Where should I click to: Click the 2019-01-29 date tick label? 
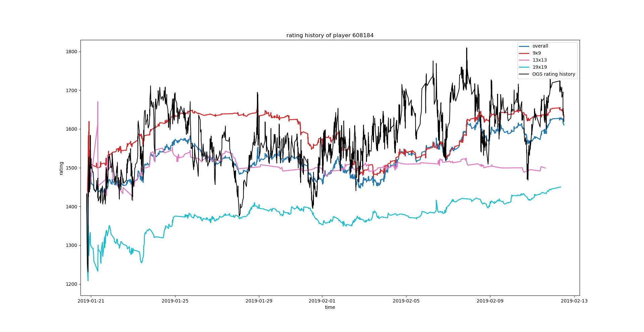(x=259, y=301)
